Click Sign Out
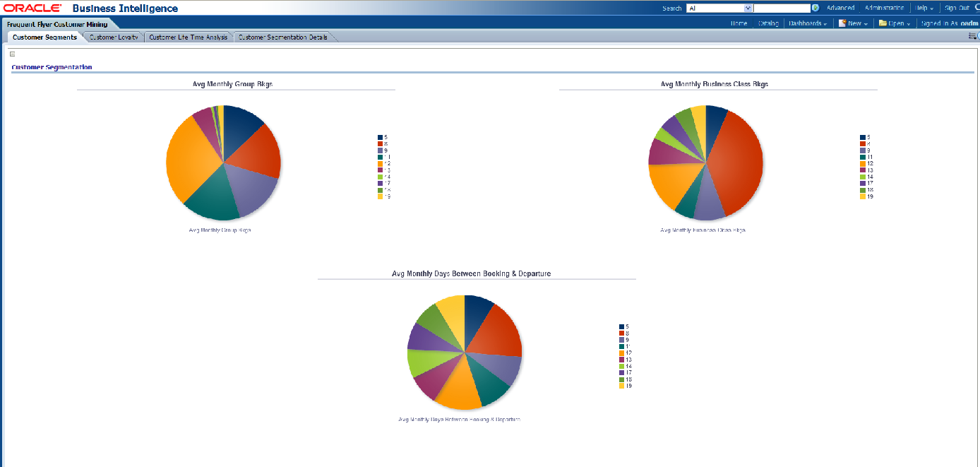The image size is (980, 467). (957, 8)
